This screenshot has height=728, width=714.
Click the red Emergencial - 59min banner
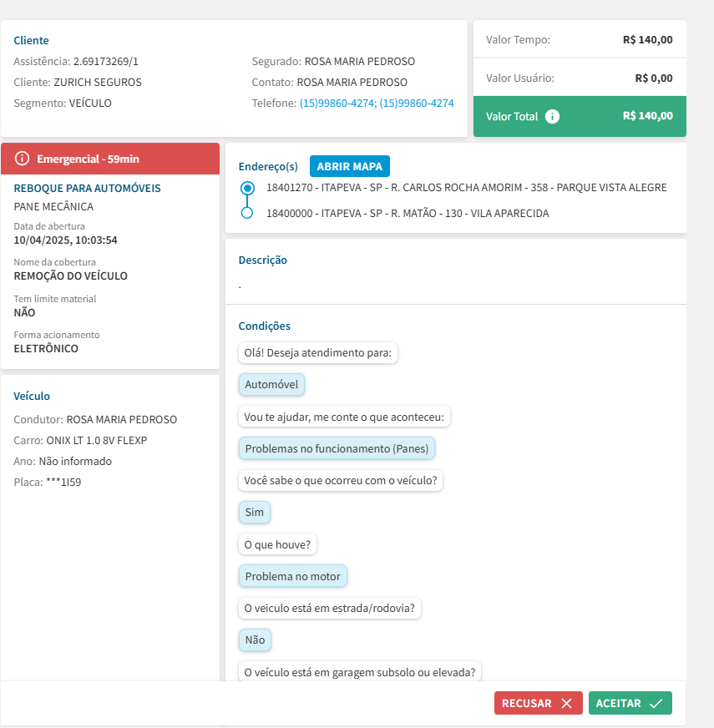click(110, 159)
